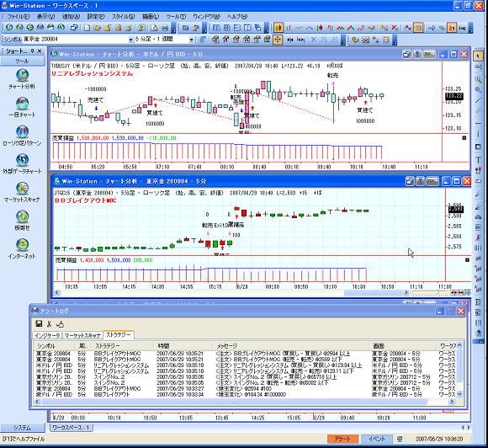Toggle highlighted button left of Log
This screenshot has width=488, height=448.
[x=451, y=28]
